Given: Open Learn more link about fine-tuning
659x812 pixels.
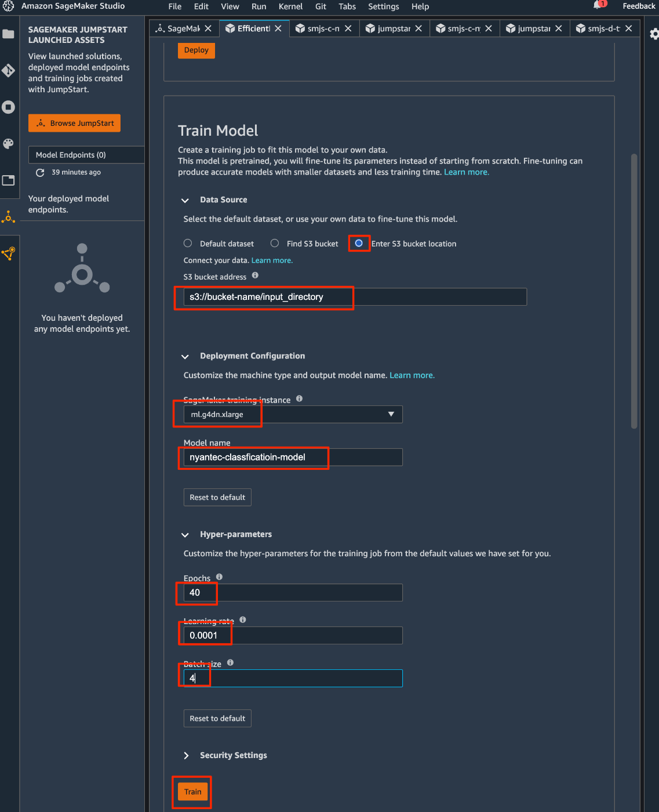Looking at the screenshot, I should pyautogui.click(x=467, y=172).
